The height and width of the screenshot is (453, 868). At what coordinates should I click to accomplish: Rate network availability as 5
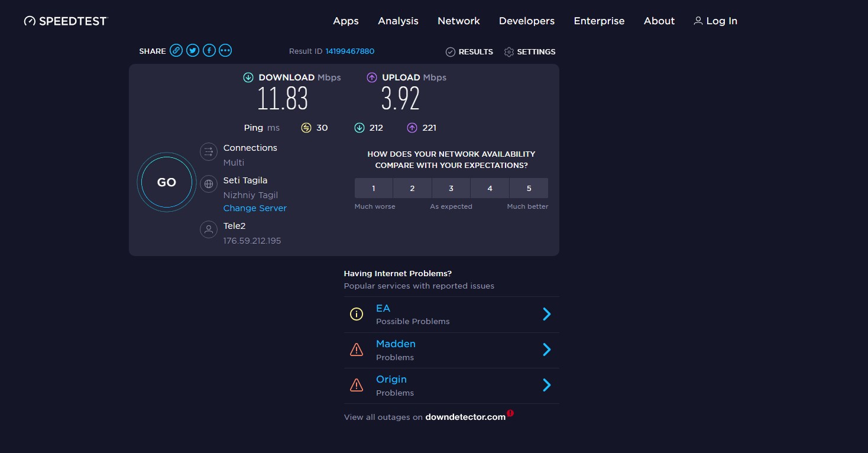(x=529, y=188)
